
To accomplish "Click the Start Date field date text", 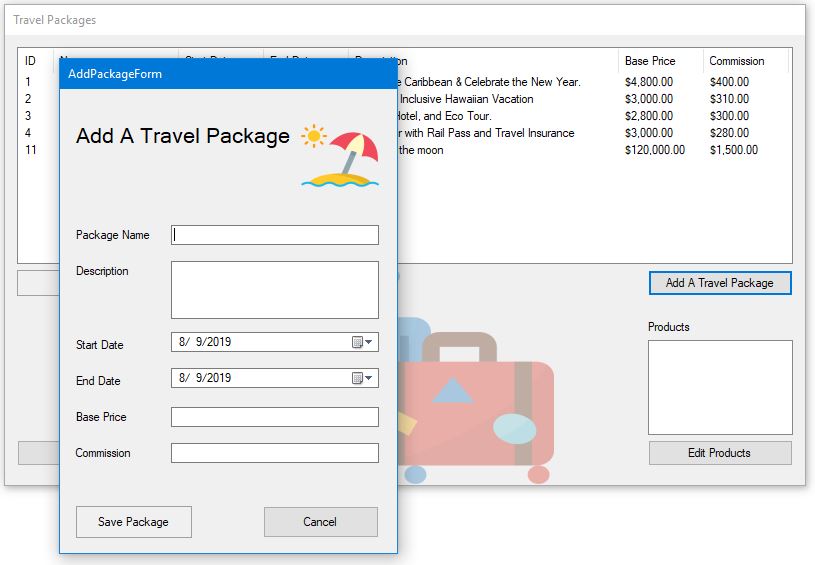I will point(206,342).
